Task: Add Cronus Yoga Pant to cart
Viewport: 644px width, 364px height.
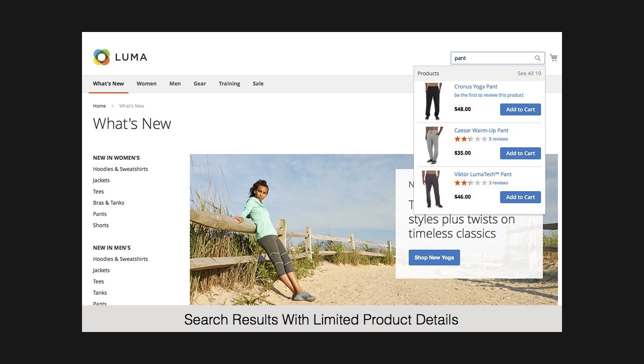Action: [x=520, y=109]
